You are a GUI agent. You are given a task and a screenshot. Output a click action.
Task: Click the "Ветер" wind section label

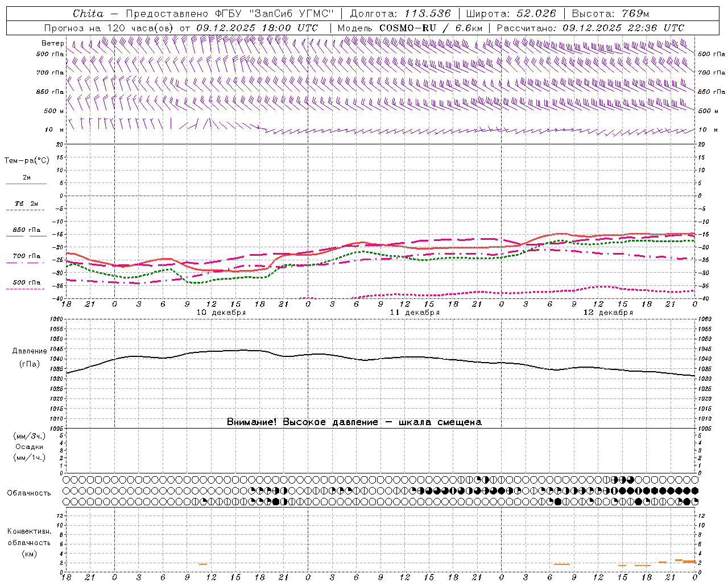(53, 43)
